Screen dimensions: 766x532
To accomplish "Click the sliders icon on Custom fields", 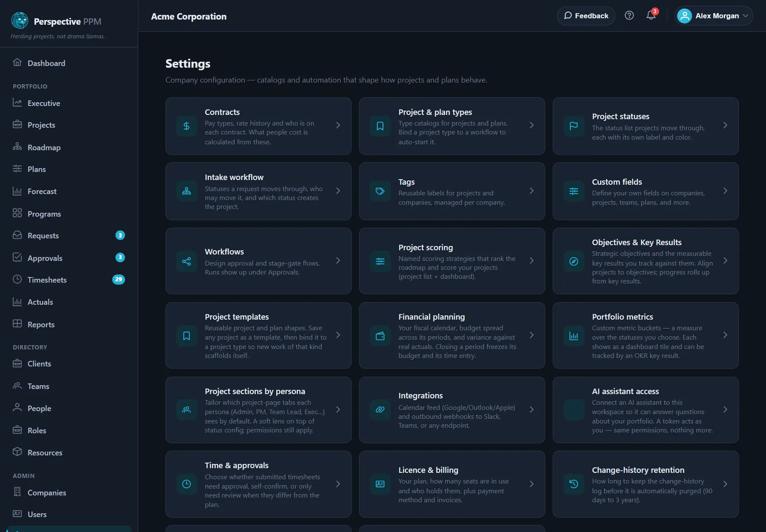I will [x=574, y=191].
